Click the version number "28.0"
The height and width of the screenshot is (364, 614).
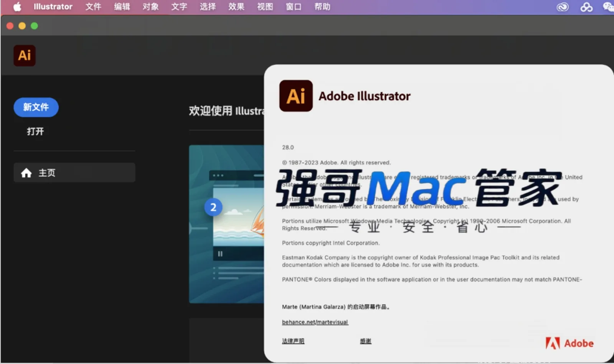point(288,147)
